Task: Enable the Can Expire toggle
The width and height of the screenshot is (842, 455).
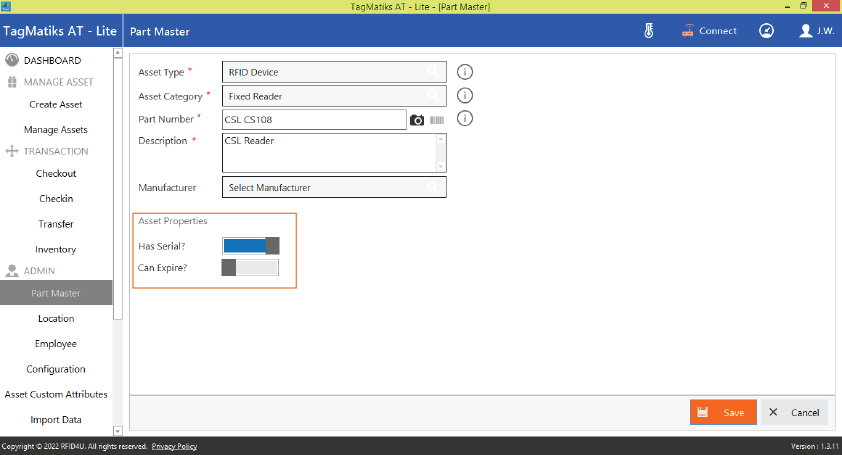Action: (x=250, y=267)
